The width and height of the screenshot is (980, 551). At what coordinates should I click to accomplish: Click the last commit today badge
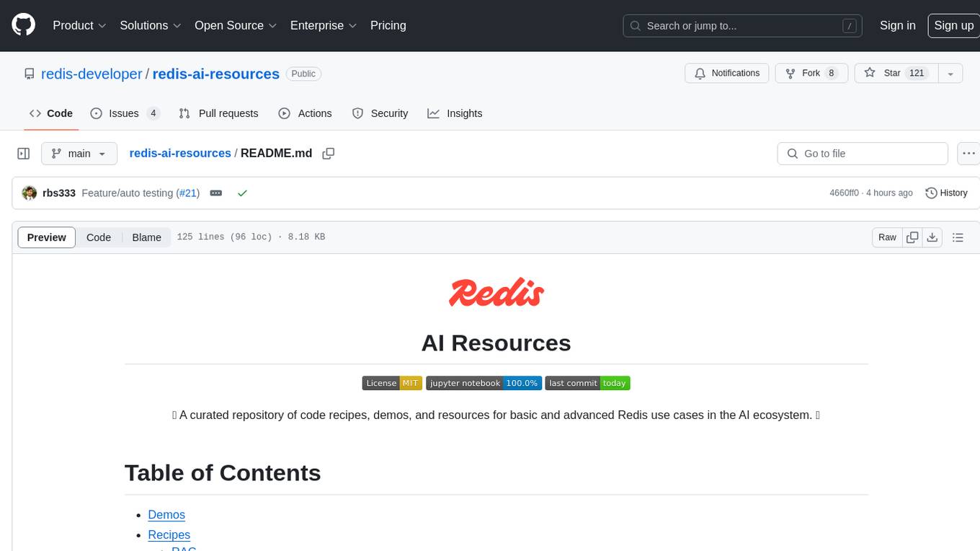[587, 383]
